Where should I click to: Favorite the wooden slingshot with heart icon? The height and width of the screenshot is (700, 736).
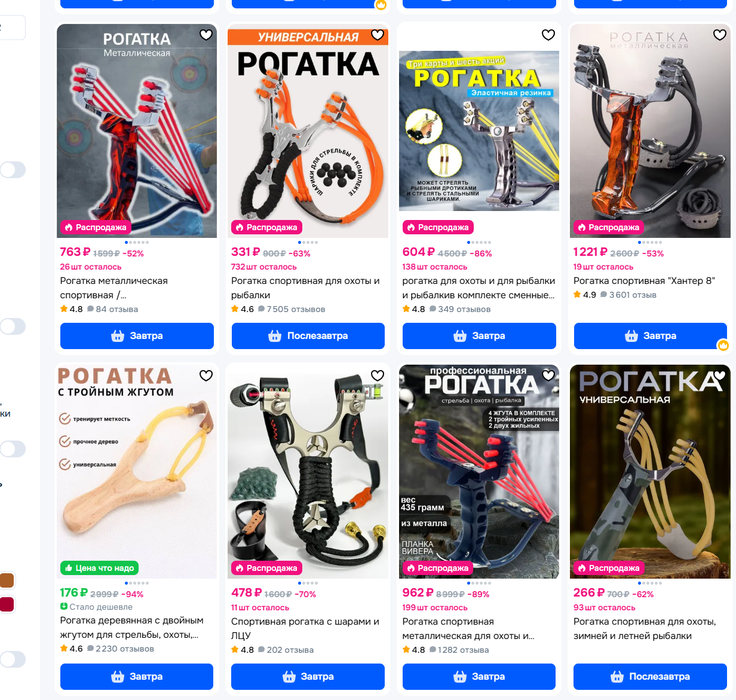206,375
